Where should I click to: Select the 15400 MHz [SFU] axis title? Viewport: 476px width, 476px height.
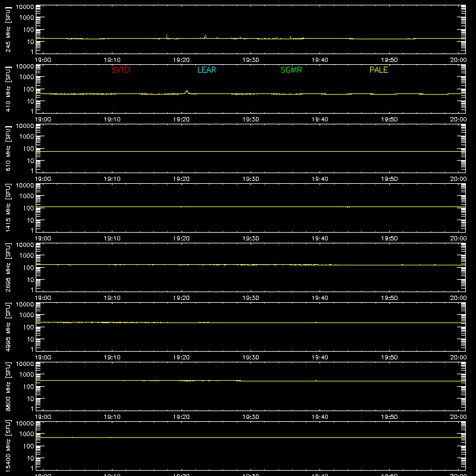click(x=8, y=446)
